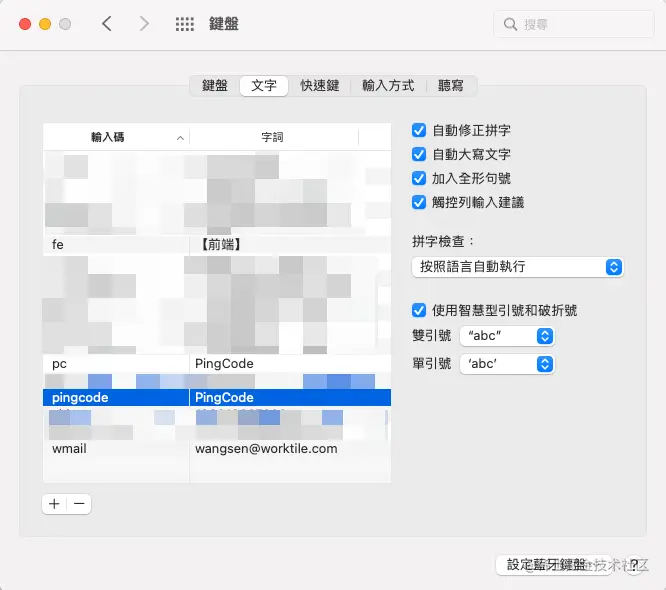Show all preferences via grid icon
This screenshot has height=590, width=666.
coord(185,24)
